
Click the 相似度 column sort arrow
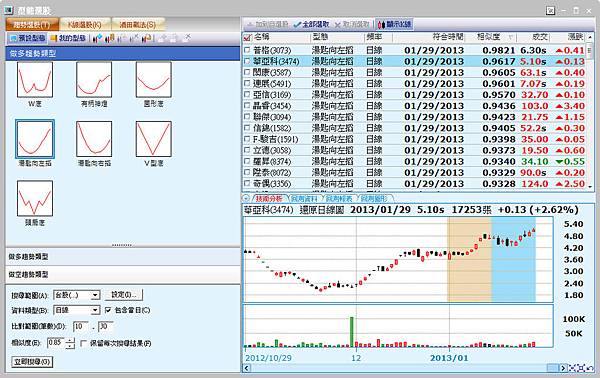pos(510,37)
